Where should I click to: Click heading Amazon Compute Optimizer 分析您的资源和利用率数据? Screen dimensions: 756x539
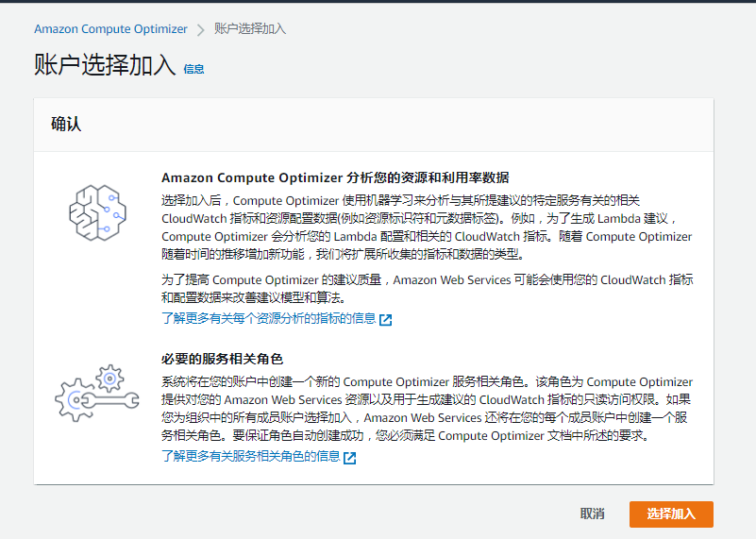click(x=335, y=177)
